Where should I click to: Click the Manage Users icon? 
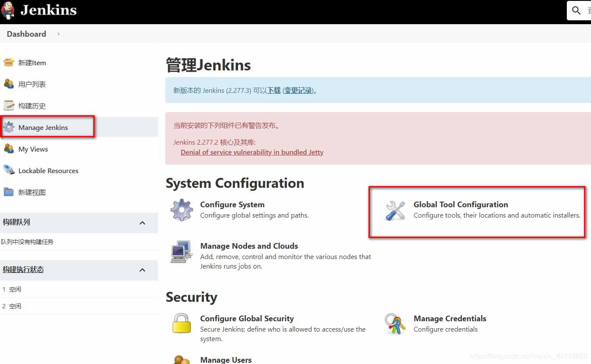[181, 359]
